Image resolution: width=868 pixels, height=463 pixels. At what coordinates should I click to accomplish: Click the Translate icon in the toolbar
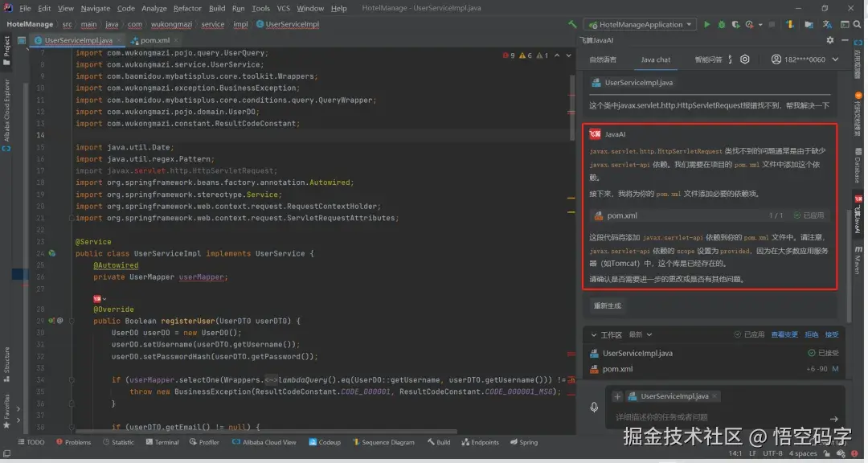tap(827, 24)
